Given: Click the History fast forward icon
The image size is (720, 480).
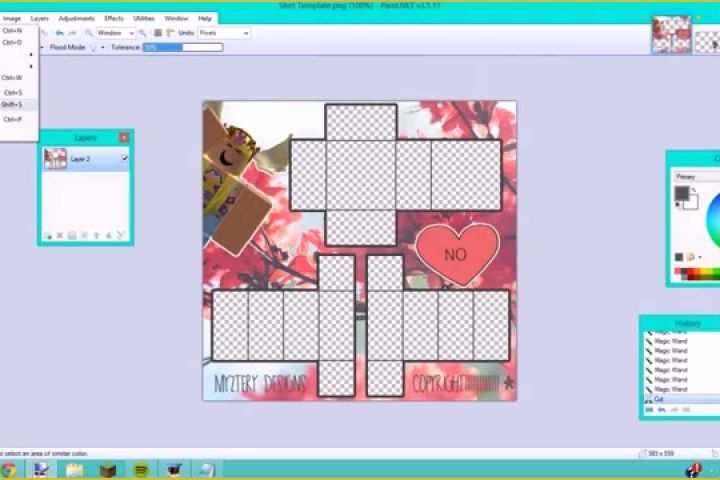Looking at the screenshot, I should (686, 410).
